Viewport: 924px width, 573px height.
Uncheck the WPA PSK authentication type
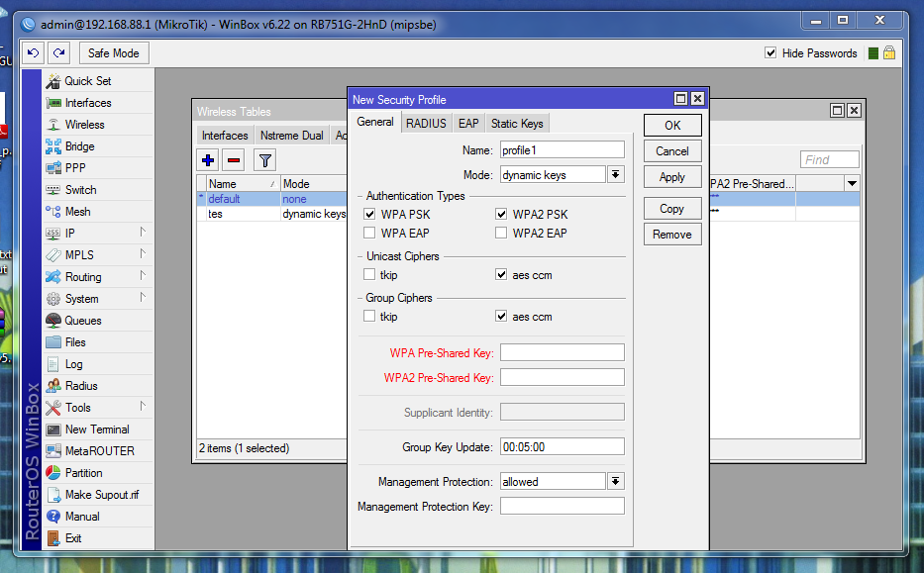pyautogui.click(x=369, y=215)
